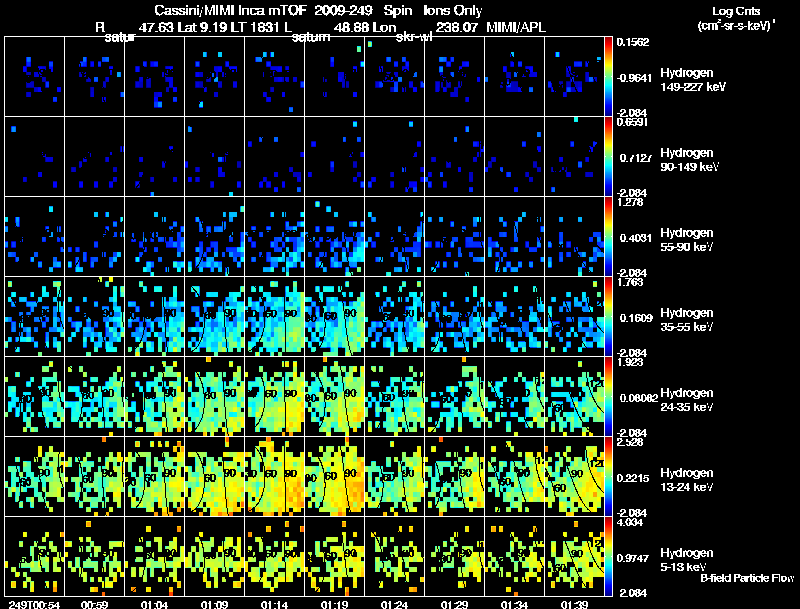
Task: Open the 90-149 keV image panel at 01:34
Action: click(x=514, y=157)
